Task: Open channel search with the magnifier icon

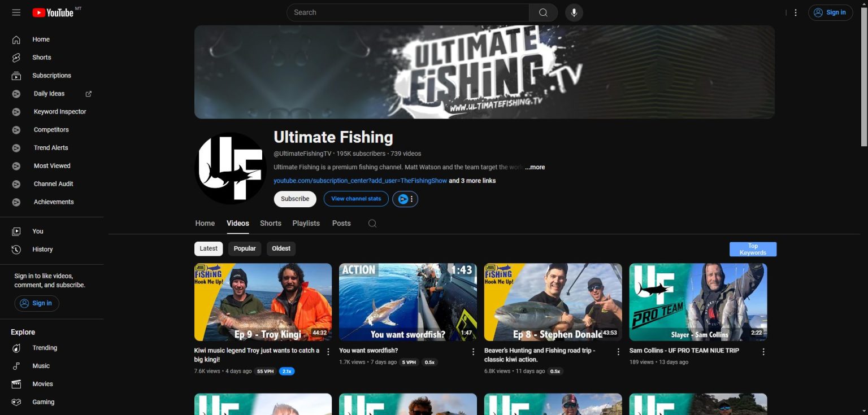Action: click(372, 224)
